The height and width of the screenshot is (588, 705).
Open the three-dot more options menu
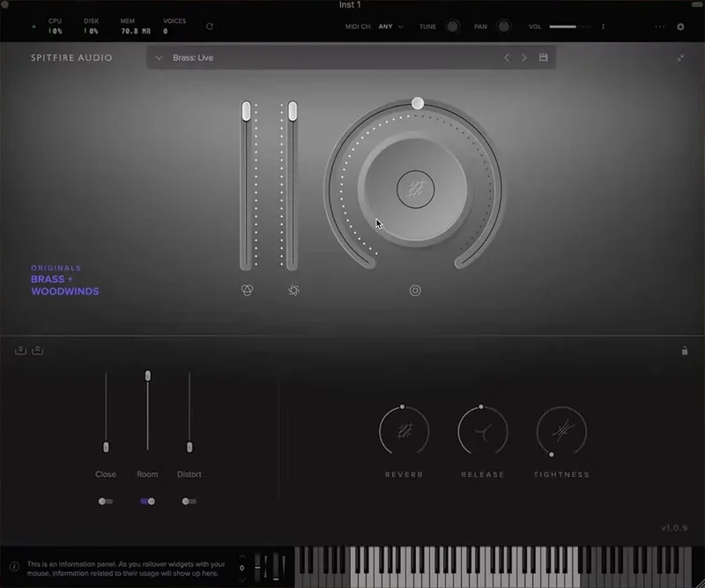click(659, 26)
